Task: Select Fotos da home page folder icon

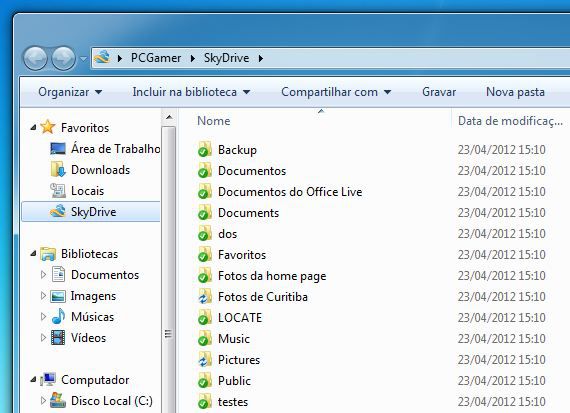Action: [205, 276]
